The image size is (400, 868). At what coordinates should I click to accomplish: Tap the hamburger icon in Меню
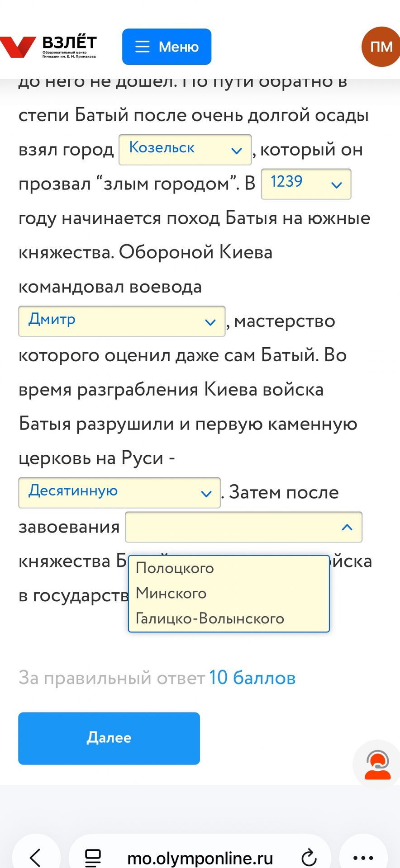click(x=142, y=47)
